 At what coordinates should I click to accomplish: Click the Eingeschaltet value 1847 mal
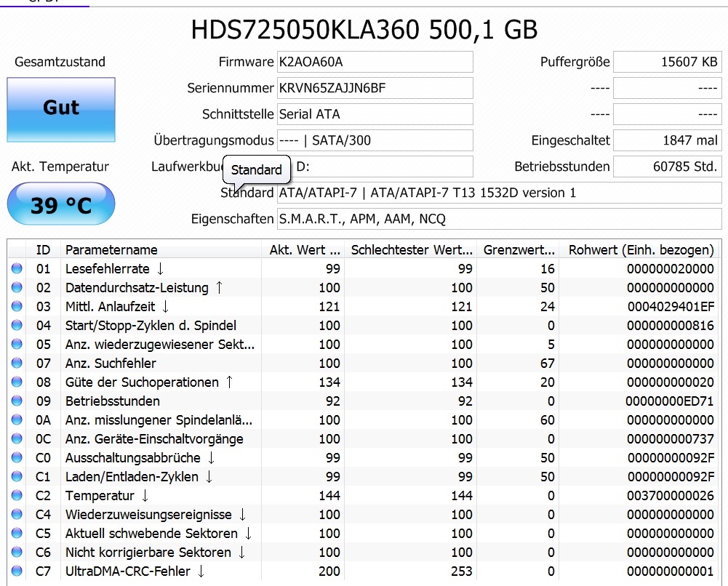pyautogui.click(x=667, y=140)
